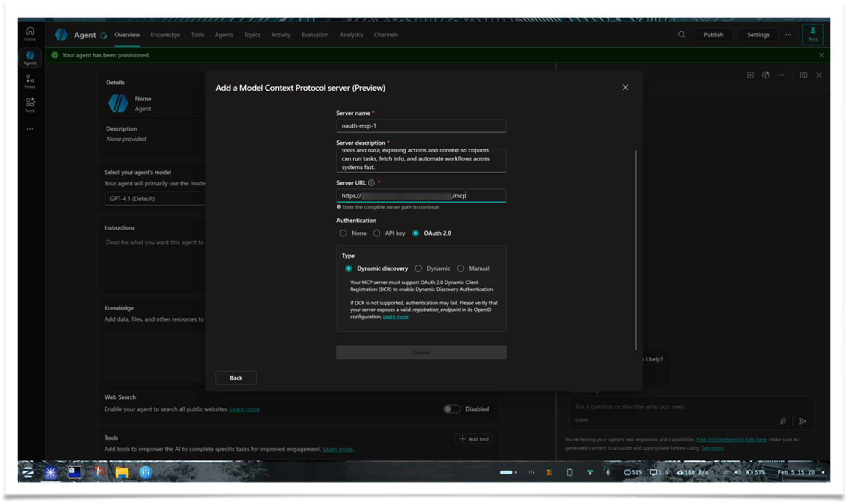Open the more options menu in the test panel

781,75
